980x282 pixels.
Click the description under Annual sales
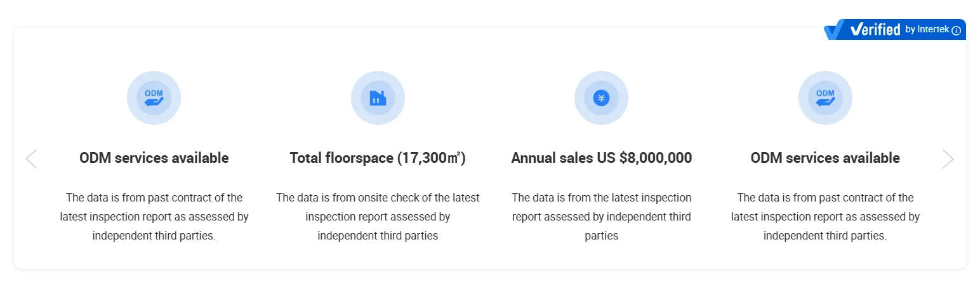click(601, 217)
